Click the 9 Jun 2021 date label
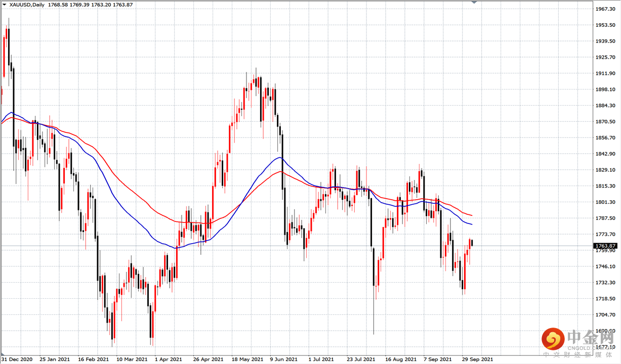621x364 pixels. tap(284, 359)
